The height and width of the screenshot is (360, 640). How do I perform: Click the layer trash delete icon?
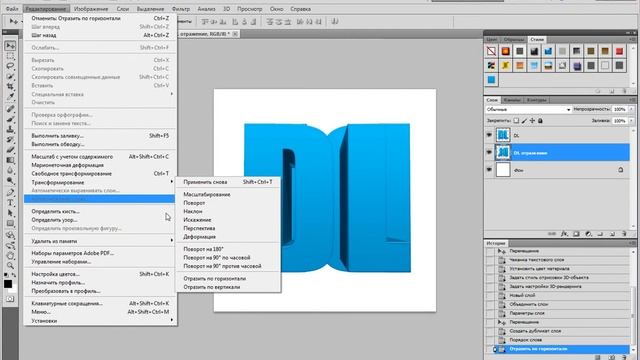(x=624, y=234)
